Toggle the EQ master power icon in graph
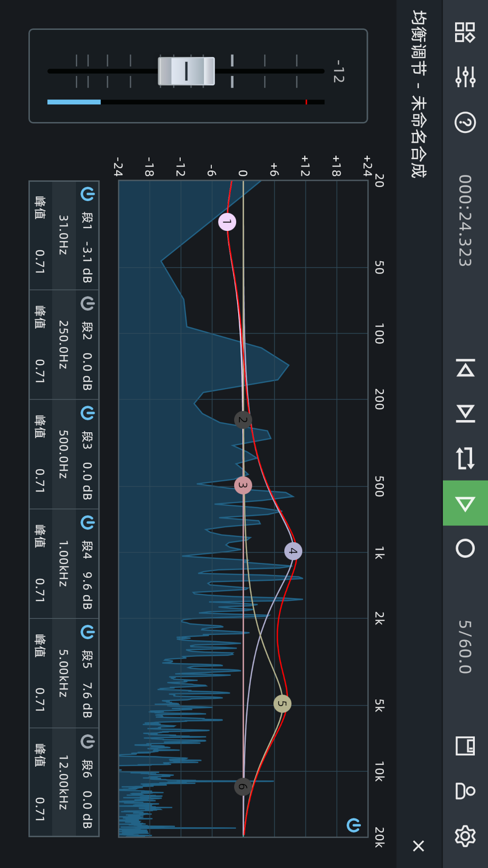The image size is (488, 868). (x=353, y=825)
